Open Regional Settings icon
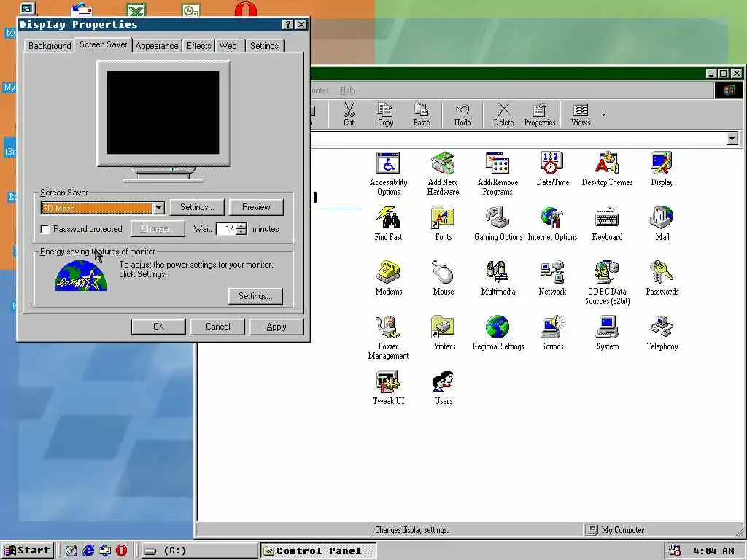Image resolution: width=747 pixels, height=560 pixels. (x=498, y=333)
